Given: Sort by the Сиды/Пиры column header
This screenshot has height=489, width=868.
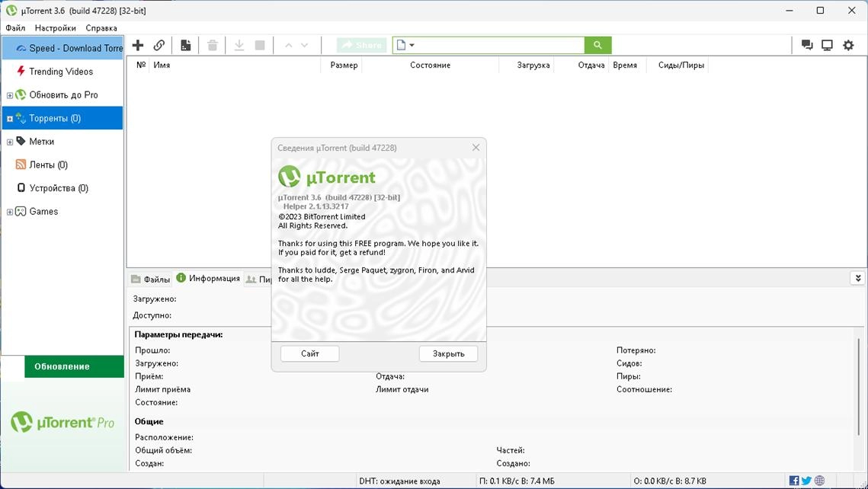Looking at the screenshot, I should [681, 66].
